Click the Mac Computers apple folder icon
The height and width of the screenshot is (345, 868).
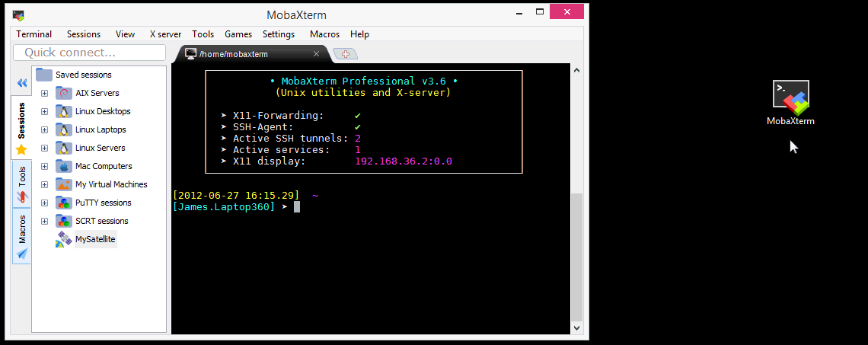pos(64,166)
